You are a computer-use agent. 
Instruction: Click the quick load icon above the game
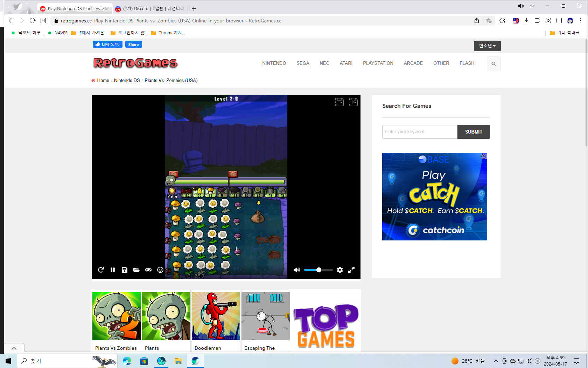(x=353, y=102)
